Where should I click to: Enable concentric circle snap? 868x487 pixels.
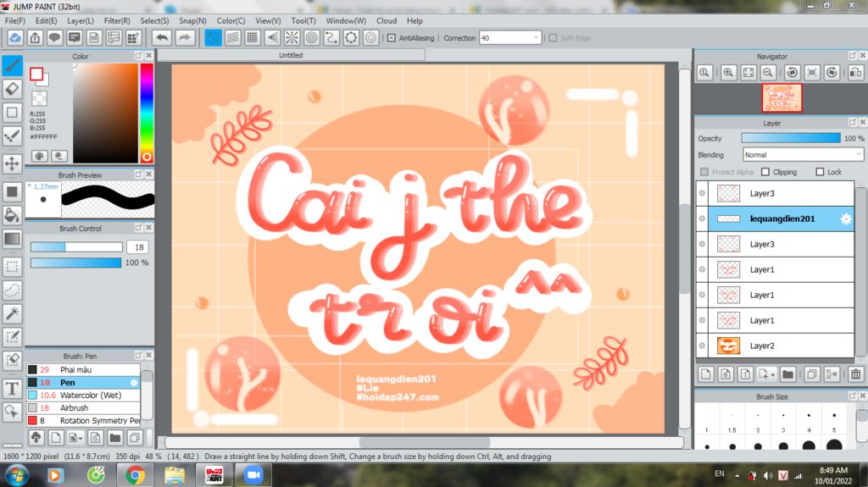click(x=312, y=37)
